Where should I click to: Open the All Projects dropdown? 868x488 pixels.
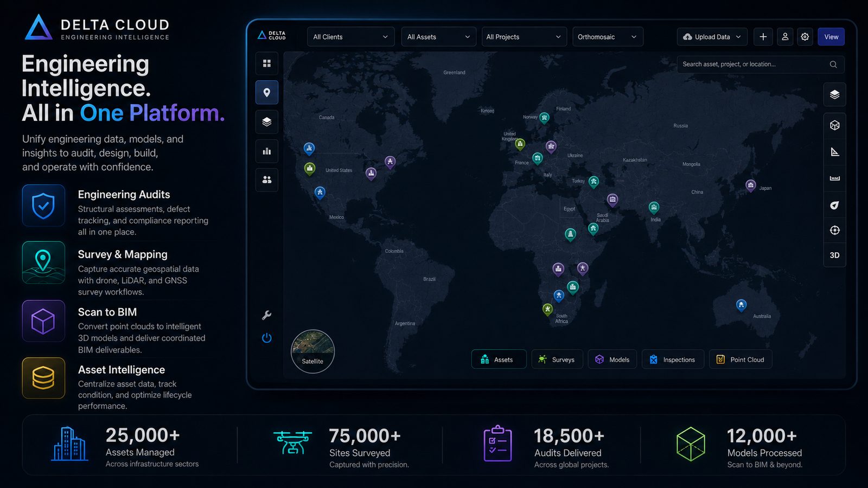click(524, 37)
